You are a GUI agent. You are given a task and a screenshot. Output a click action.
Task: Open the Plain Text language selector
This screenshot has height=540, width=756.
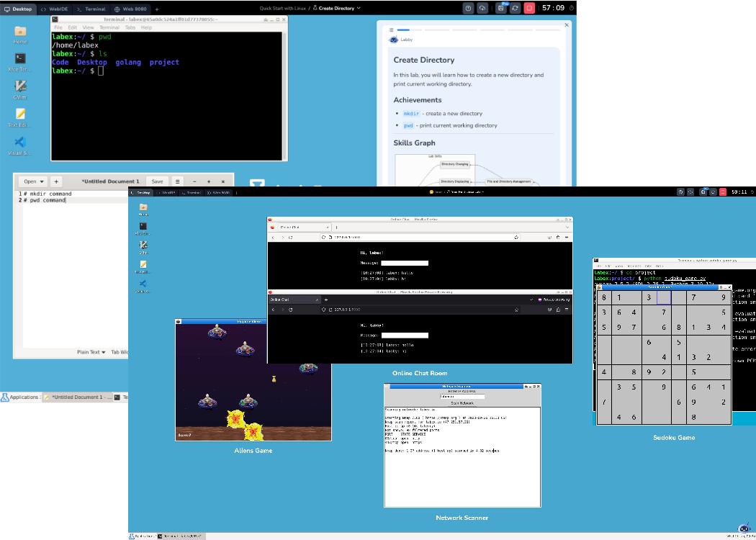[91, 352]
